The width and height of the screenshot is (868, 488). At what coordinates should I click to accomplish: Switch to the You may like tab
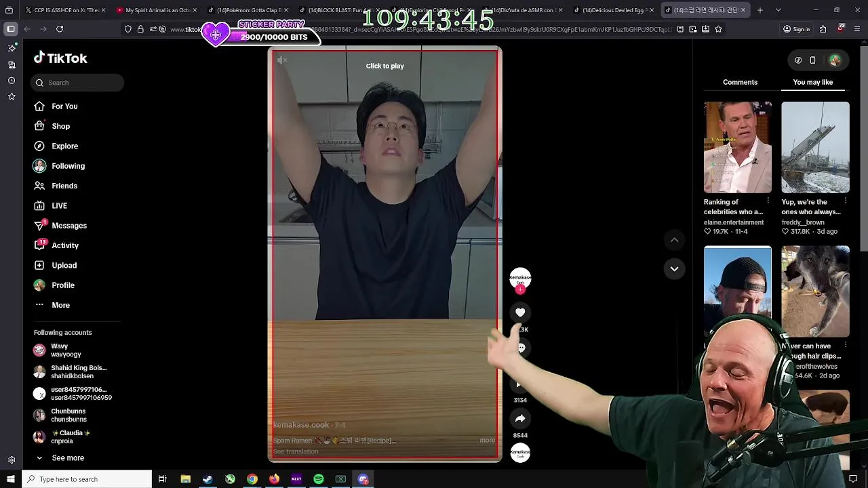(x=812, y=82)
